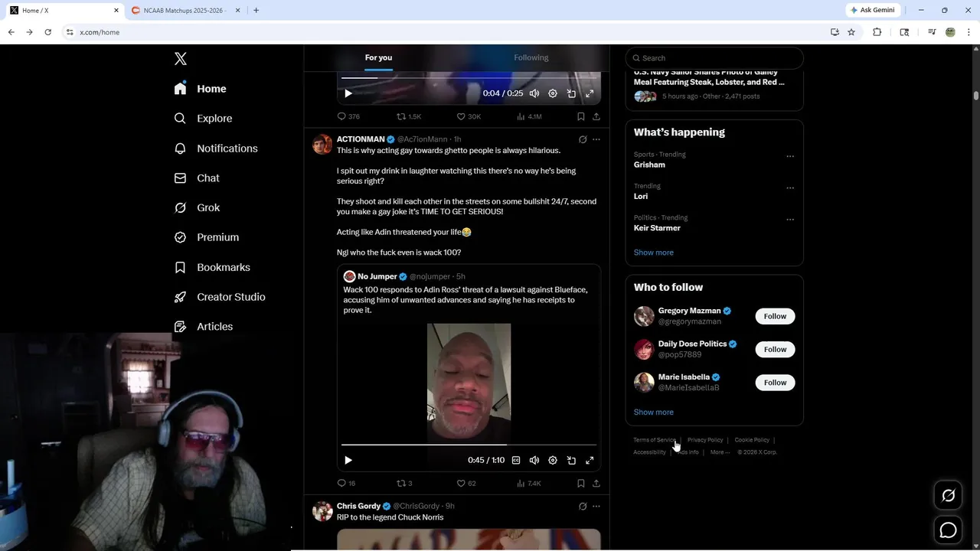Like the post with 30K likes
This screenshot has height=551, width=980.
(469, 116)
